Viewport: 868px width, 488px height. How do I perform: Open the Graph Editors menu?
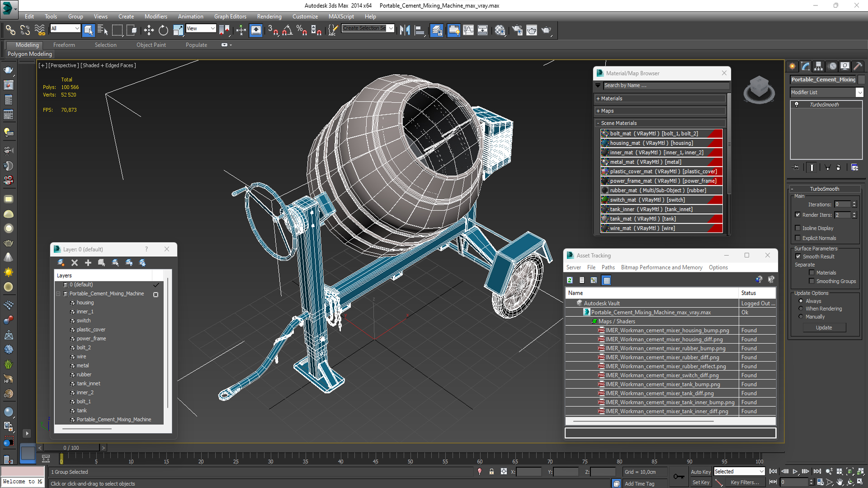[230, 16]
